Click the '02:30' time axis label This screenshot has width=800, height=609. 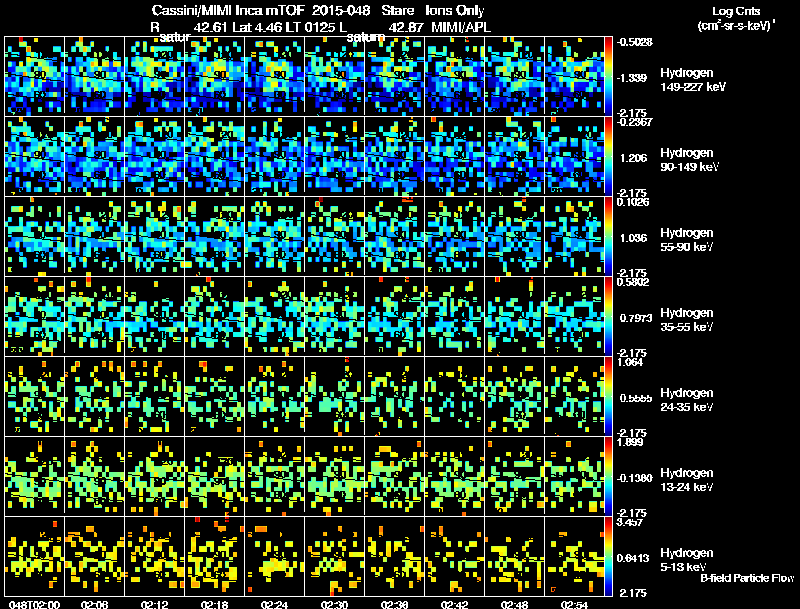[x=334, y=605]
